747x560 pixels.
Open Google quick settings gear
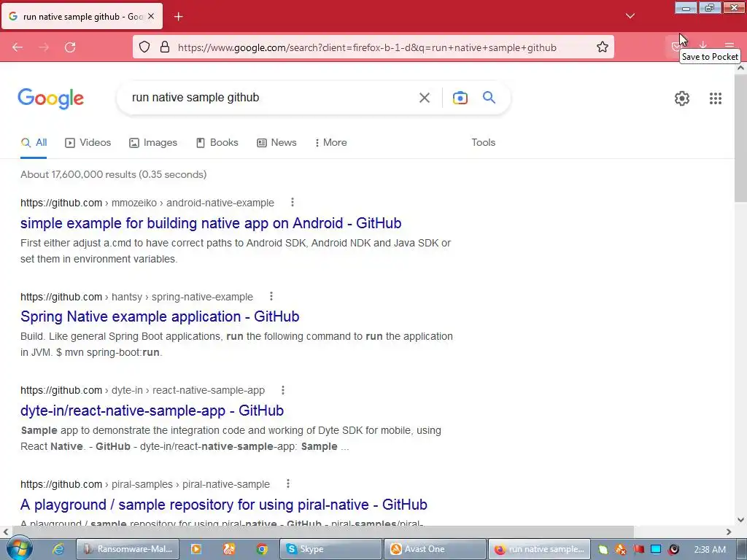pos(682,98)
